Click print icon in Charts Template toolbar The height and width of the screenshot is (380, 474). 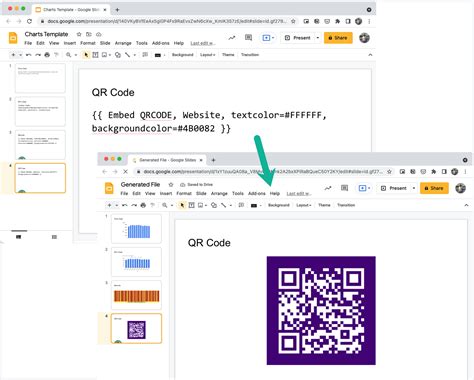(x=47, y=55)
